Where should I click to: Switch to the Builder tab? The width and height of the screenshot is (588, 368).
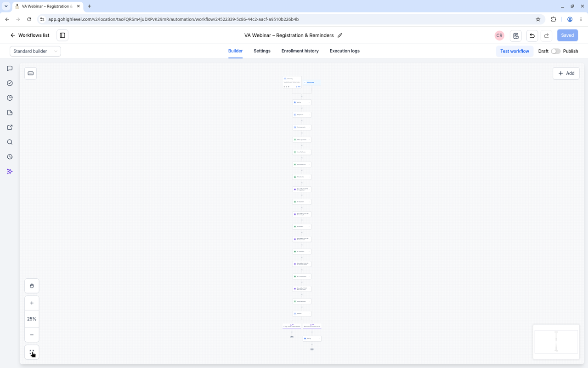point(235,51)
